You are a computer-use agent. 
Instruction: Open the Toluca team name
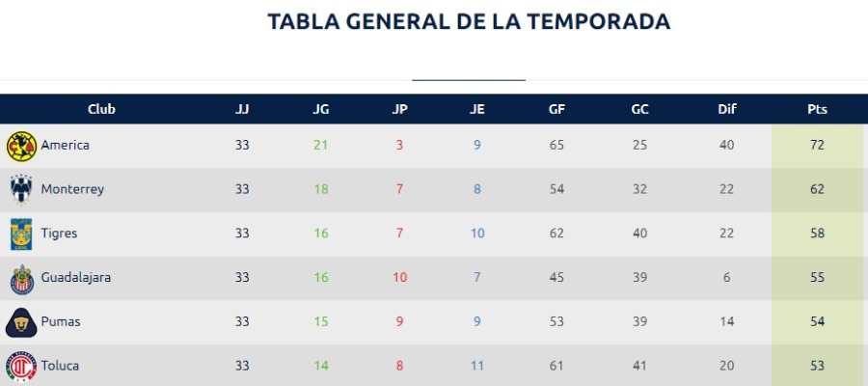[60, 367]
